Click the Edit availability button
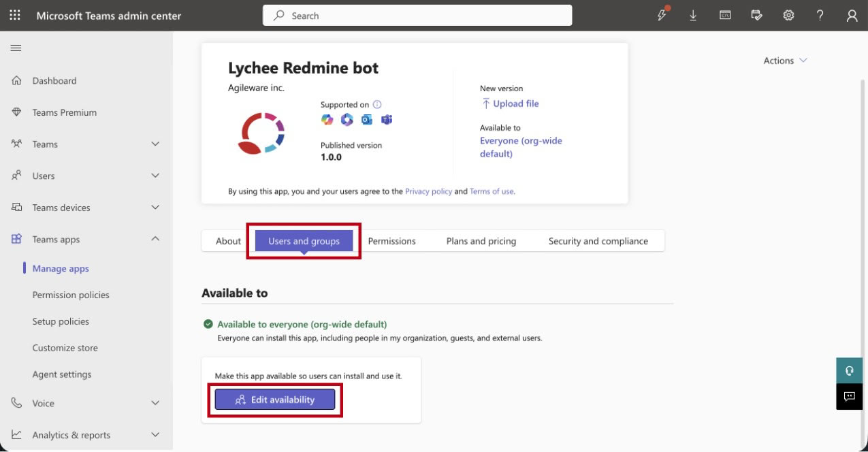Viewport: 868px width, 452px height. [275, 400]
